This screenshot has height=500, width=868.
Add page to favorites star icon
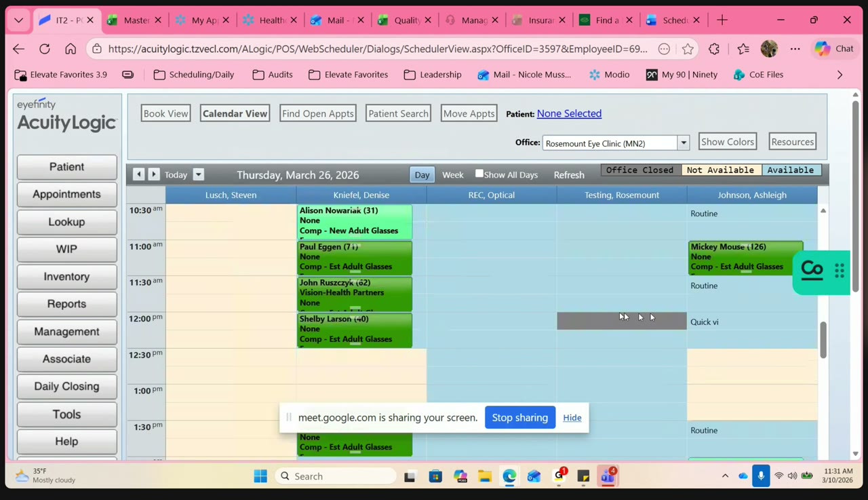tap(688, 49)
